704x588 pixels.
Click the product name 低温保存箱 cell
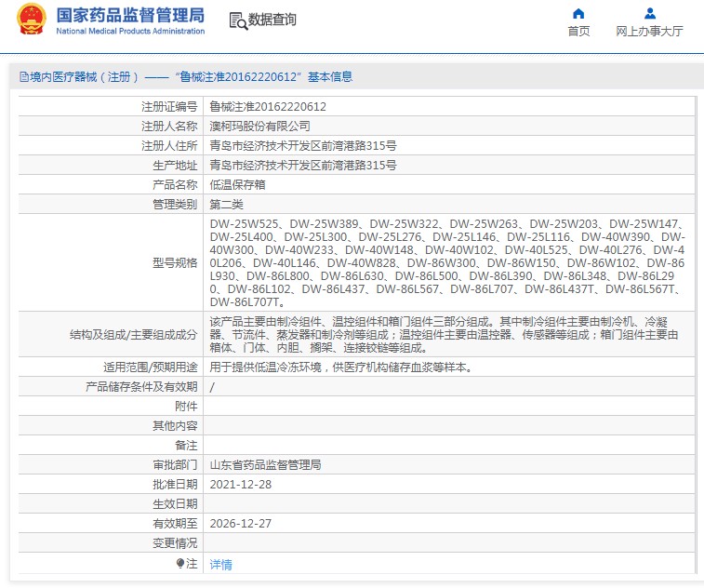449,184
